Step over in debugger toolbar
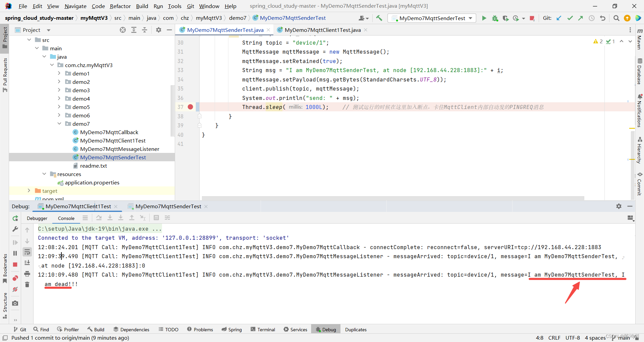Viewport: 644px width, 342px height. [x=99, y=218]
